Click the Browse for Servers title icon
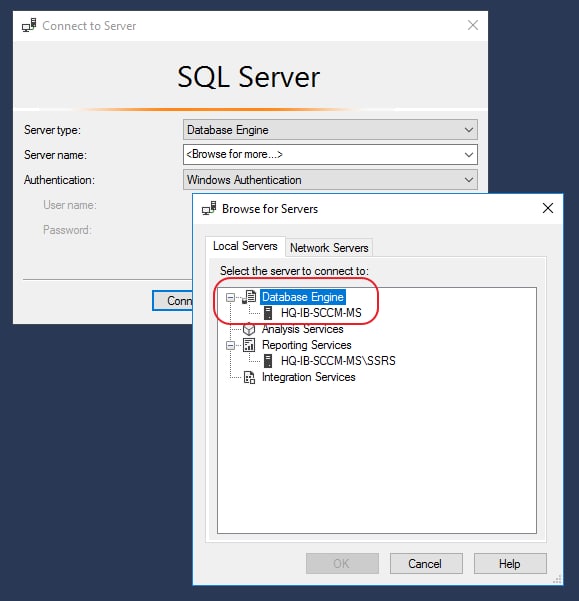The width and height of the screenshot is (579, 601). 209,209
